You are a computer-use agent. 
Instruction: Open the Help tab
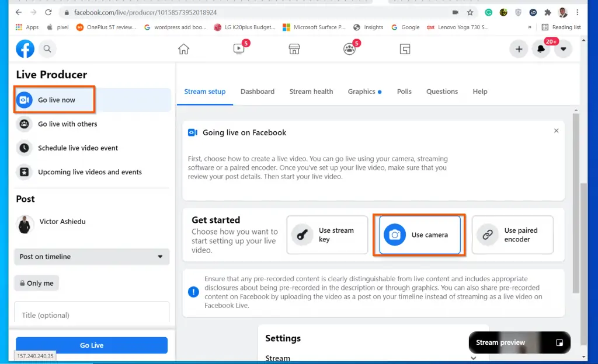480,92
